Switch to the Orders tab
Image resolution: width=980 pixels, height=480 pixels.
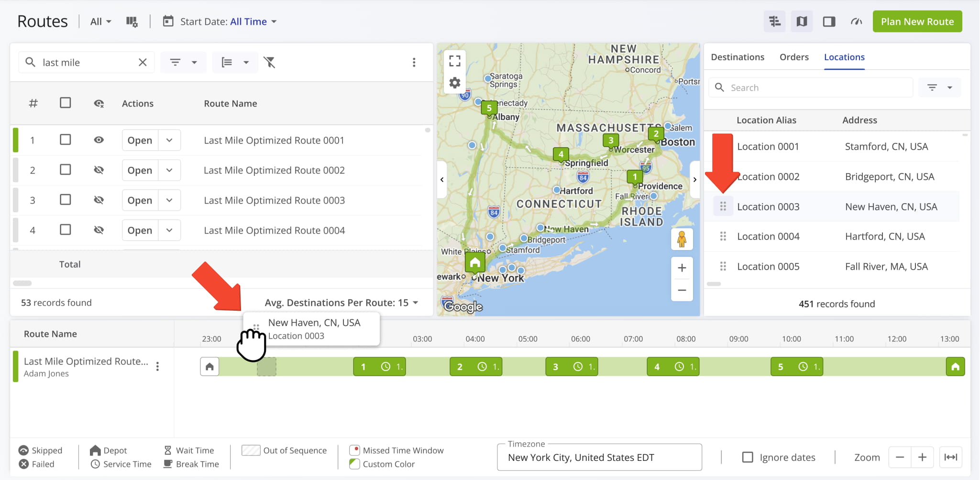(x=794, y=57)
